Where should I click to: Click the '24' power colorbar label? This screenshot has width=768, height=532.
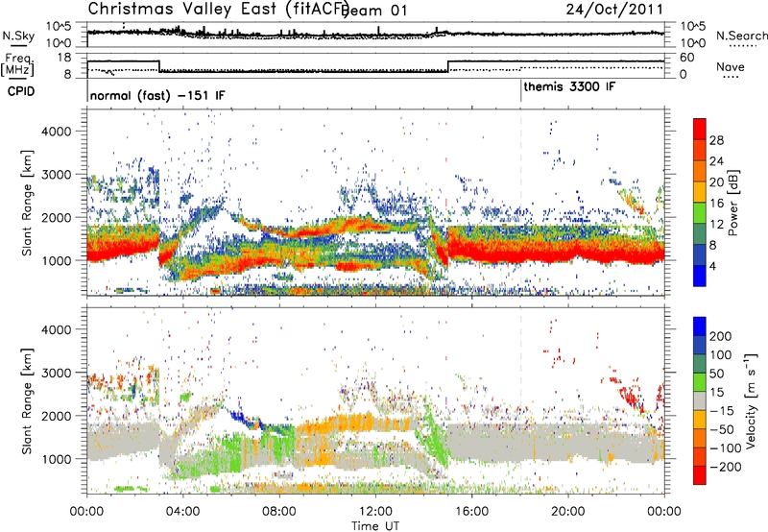(x=716, y=161)
